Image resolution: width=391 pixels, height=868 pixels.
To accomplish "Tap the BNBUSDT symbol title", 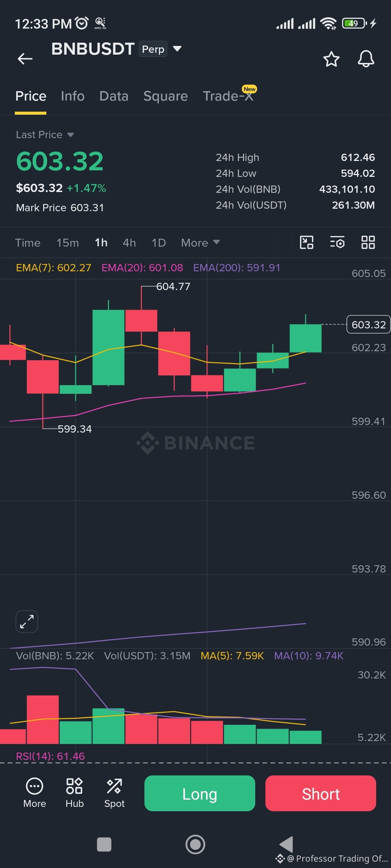I will 93,49.
